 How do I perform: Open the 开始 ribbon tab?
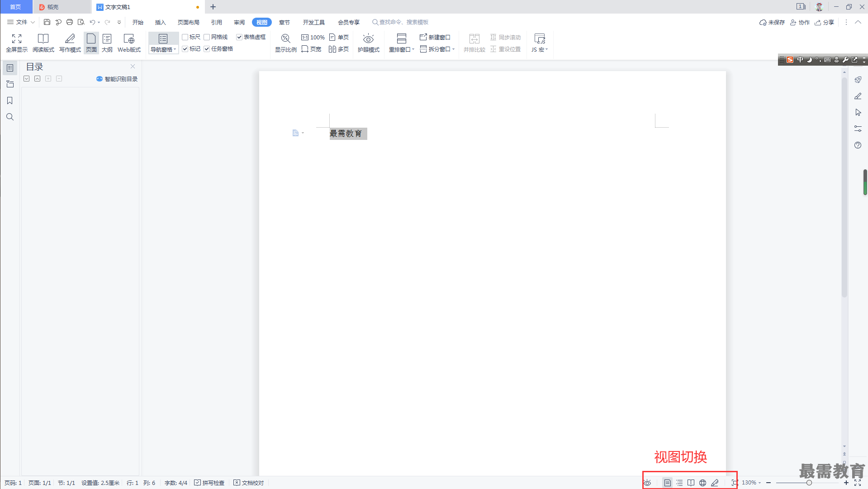click(138, 22)
